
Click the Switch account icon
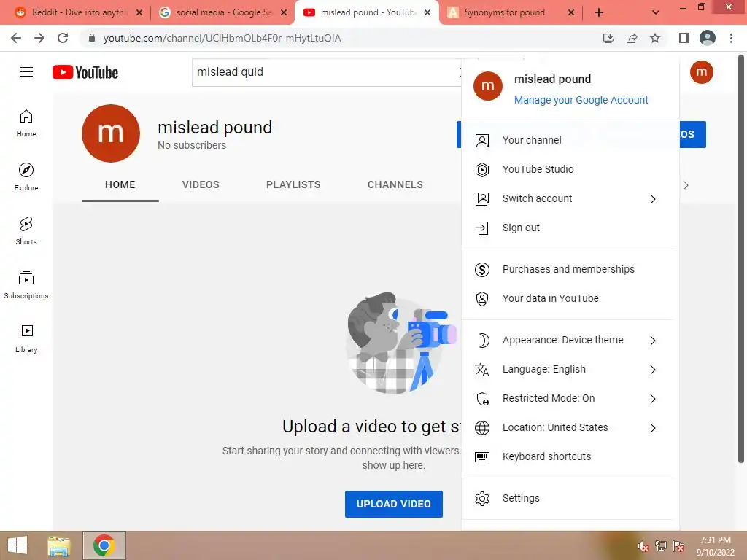point(481,198)
